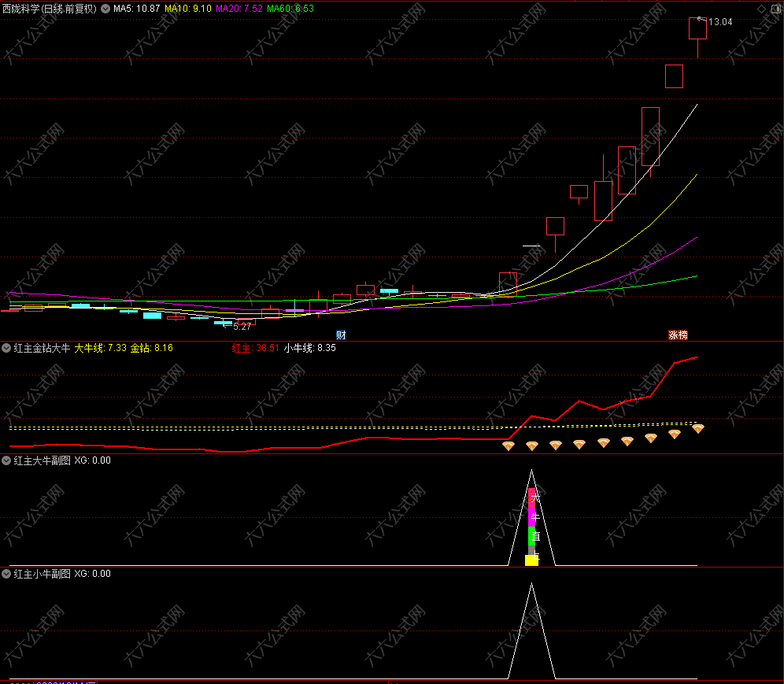Screen dimensions: 784x684
Task: Click the 财 financial marker icon
Action: pos(341,335)
